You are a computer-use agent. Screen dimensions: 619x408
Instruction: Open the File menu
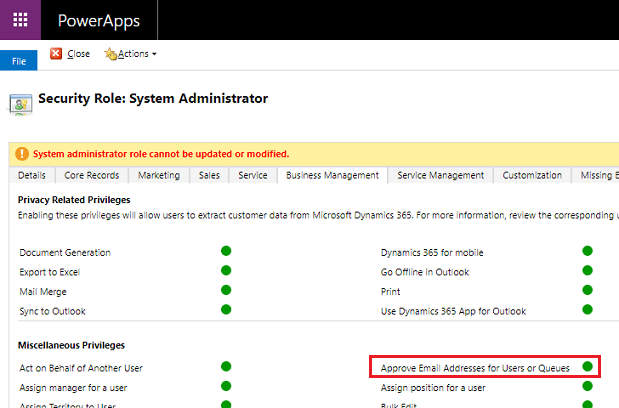pyautogui.click(x=19, y=61)
